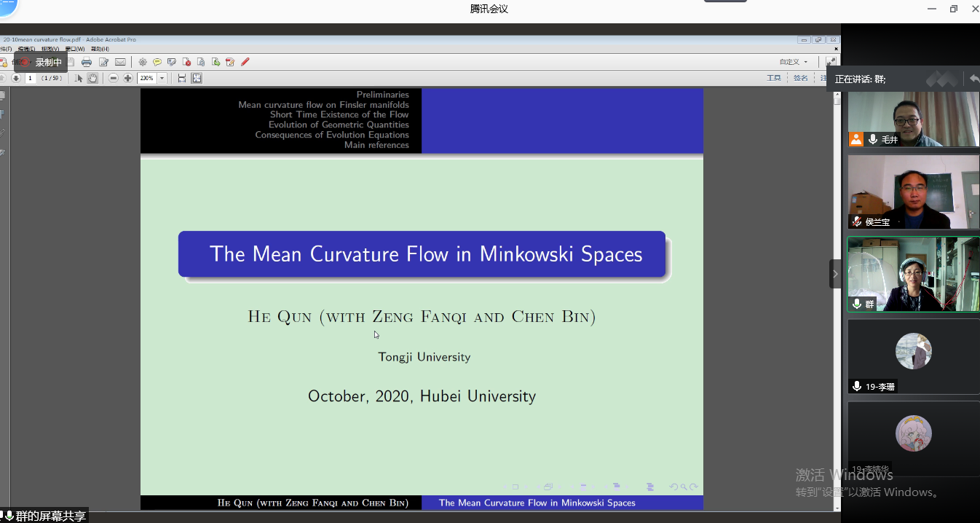This screenshot has height=523, width=980.
Task: Open the 帮助(H) menu
Action: coord(100,49)
